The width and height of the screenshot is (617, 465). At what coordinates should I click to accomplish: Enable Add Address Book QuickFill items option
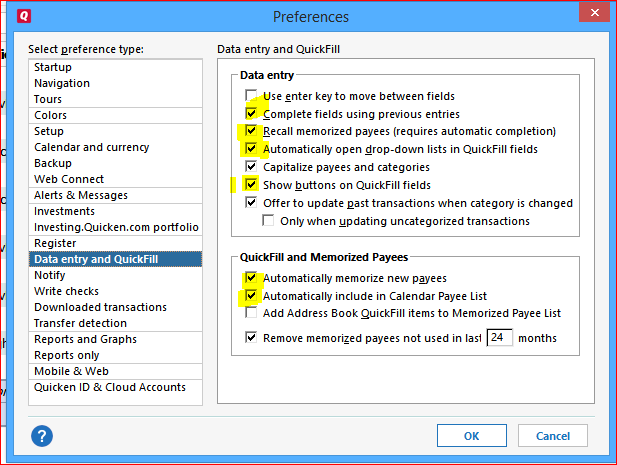click(251, 312)
